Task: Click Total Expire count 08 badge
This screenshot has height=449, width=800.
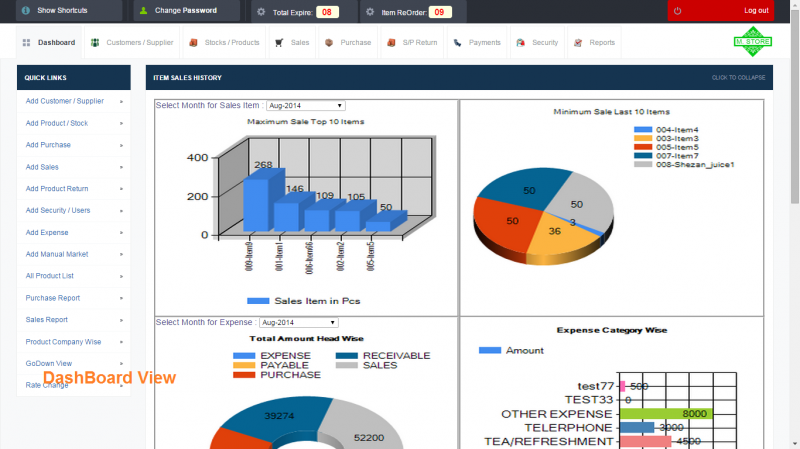Action: [x=327, y=12]
